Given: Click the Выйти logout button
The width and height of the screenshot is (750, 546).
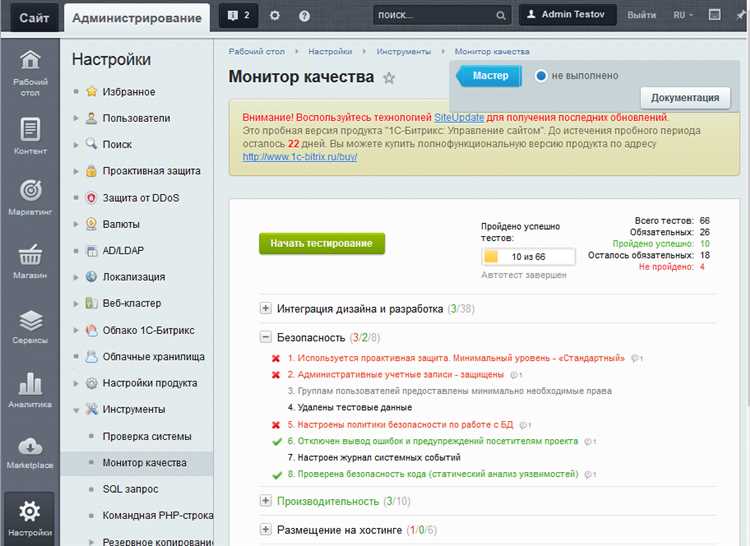Looking at the screenshot, I should tap(641, 15).
